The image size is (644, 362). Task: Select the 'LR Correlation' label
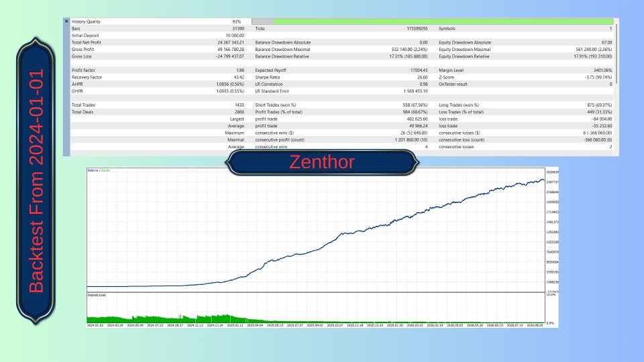click(269, 84)
